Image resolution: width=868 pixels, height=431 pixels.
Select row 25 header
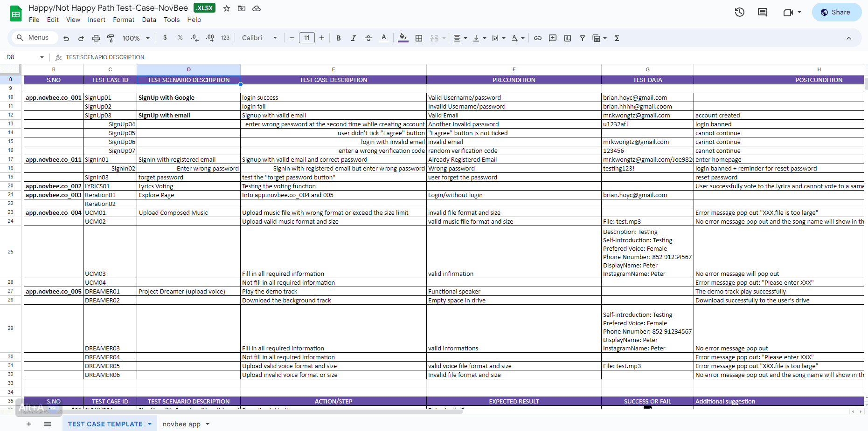10,252
